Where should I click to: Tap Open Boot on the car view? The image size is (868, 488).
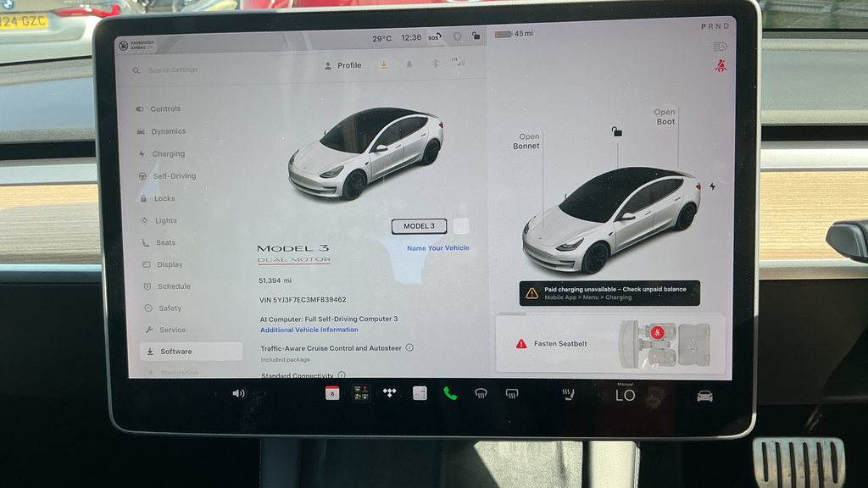(665, 117)
